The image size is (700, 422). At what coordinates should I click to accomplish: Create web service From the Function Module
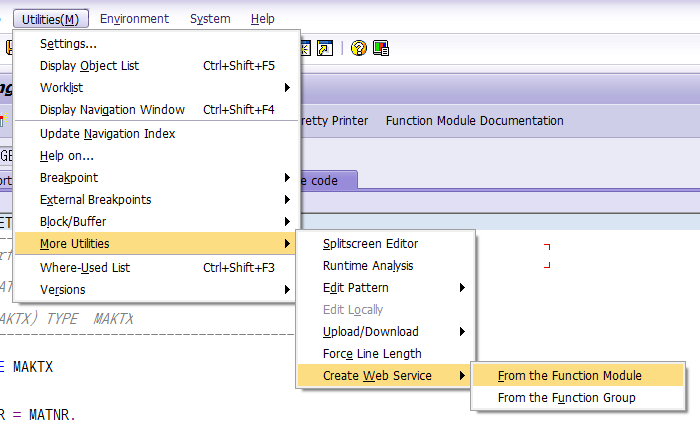[x=578, y=376]
